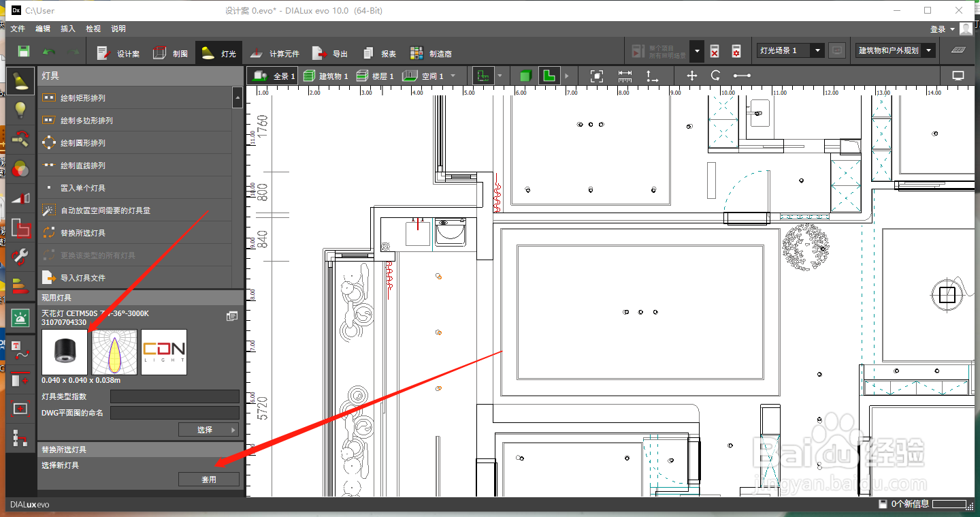Open the calculation settings red gear icon
Image resolution: width=980 pixels, height=517 pixels.
tap(736, 52)
